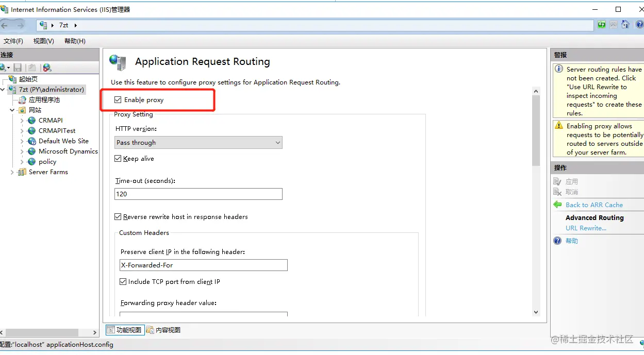The image size is (644, 355).
Task: Select the policy site
Action: click(x=47, y=161)
